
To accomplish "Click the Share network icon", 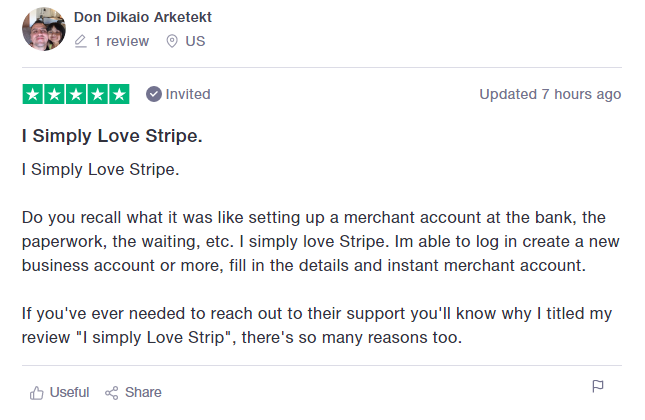I will click(112, 392).
